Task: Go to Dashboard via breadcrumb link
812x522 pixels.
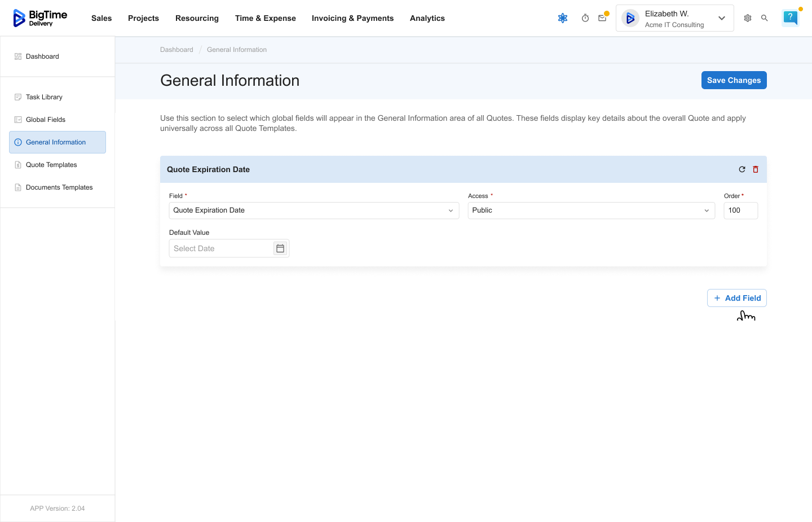Action: pos(176,50)
